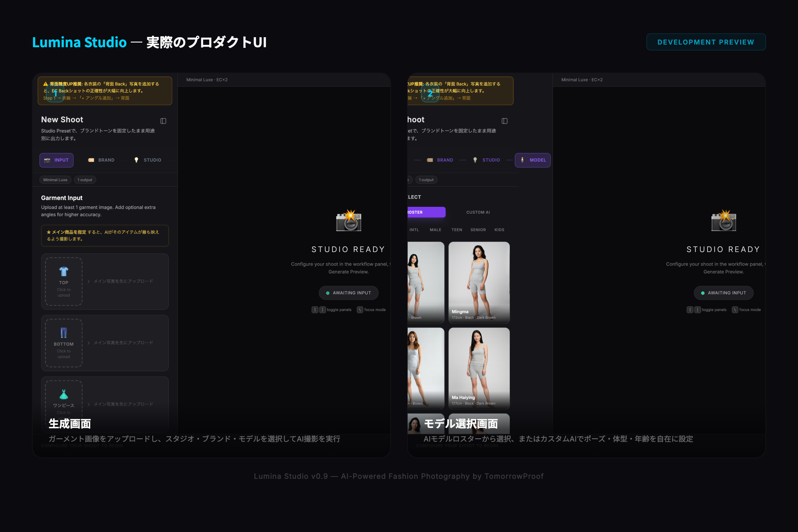Click the Minimal Luxe preset chip
The height and width of the screenshot is (532, 798).
[x=55, y=180]
